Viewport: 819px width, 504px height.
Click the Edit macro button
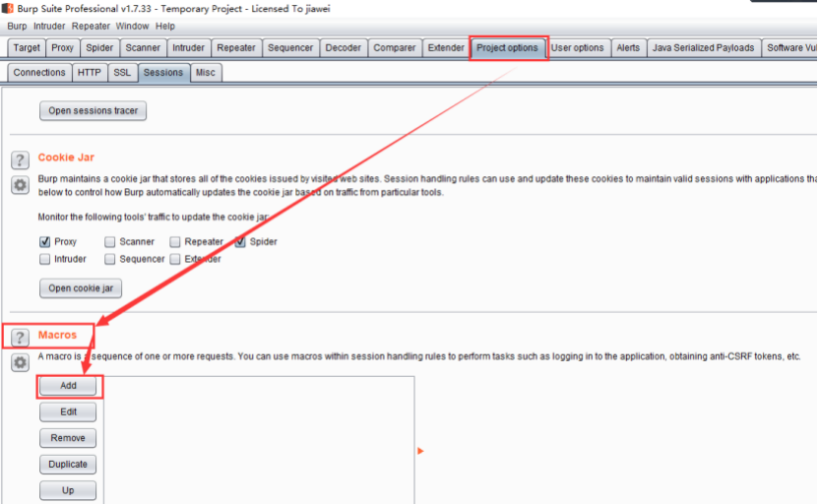click(x=68, y=411)
